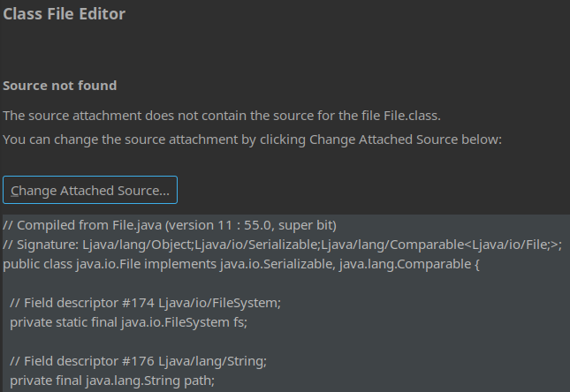Click the Class File Editor heading
570x392 pixels.
[64, 14]
